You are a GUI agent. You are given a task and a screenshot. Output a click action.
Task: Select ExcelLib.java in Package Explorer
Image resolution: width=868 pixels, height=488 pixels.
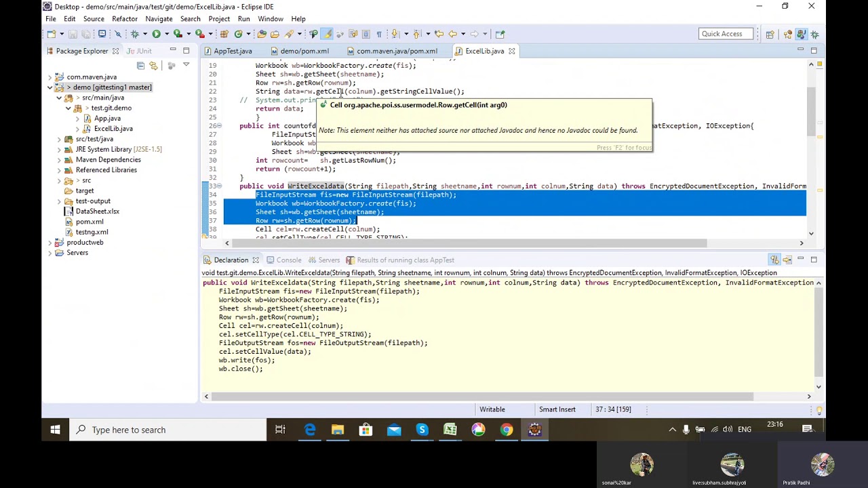(x=113, y=129)
